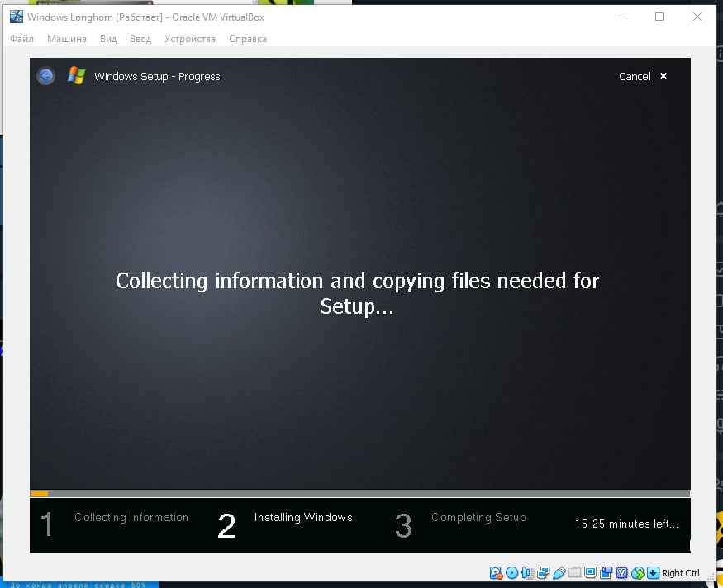Click the audio speaker status icon
723x588 pixels.
pos(527,573)
